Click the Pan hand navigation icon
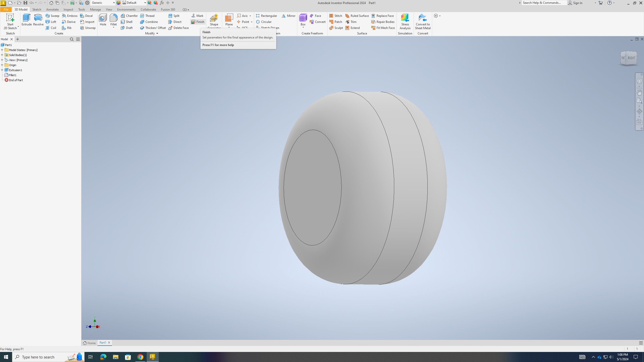Viewport: 644px width, 362px height. 639,92
